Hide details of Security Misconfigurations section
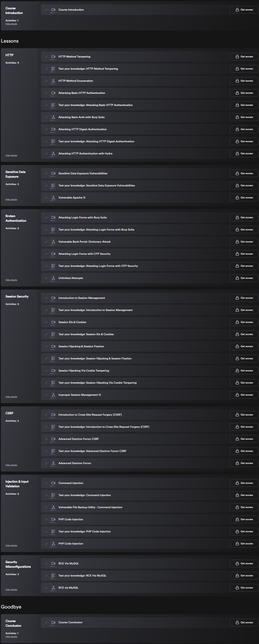The width and height of the screenshot is (259, 644). click(11, 590)
